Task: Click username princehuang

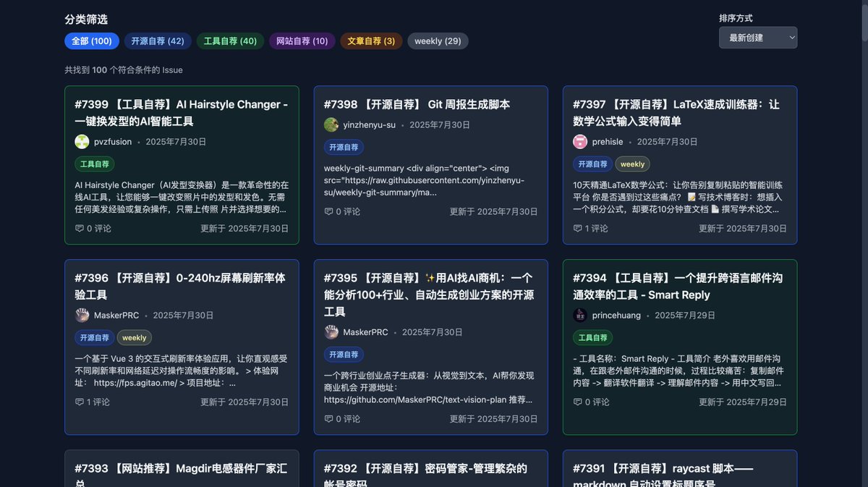Action: (616, 316)
